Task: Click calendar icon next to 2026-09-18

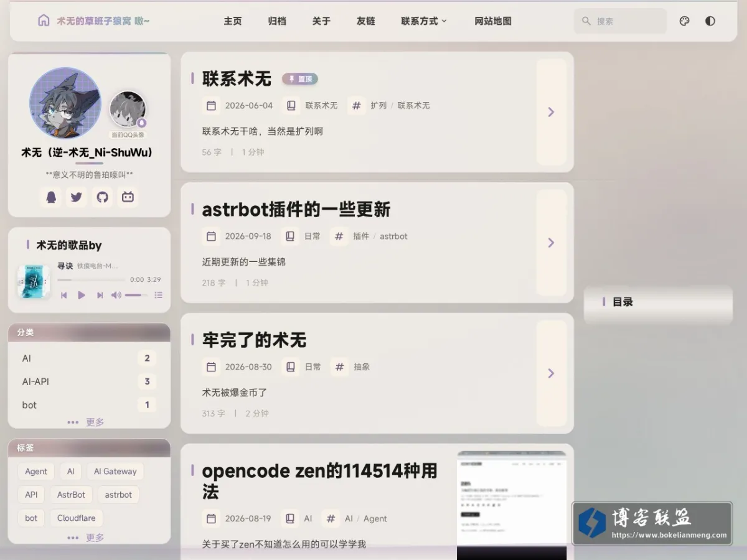Action: [x=211, y=236]
